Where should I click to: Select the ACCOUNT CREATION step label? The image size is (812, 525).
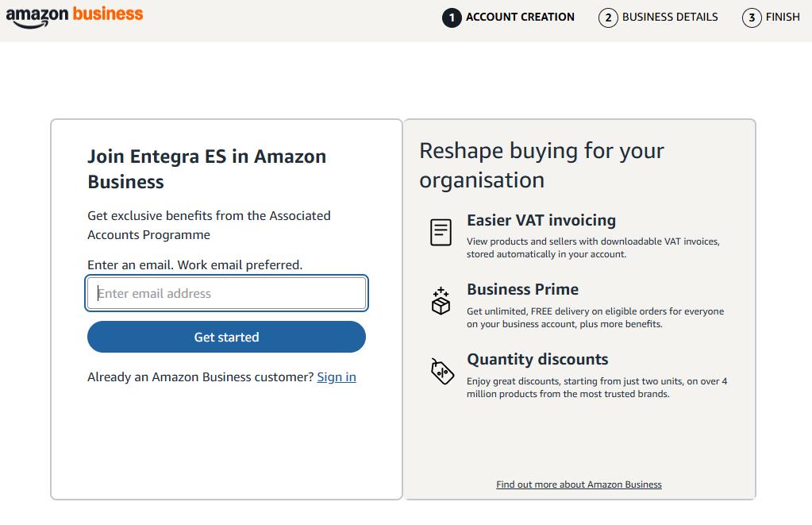pos(520,17)
